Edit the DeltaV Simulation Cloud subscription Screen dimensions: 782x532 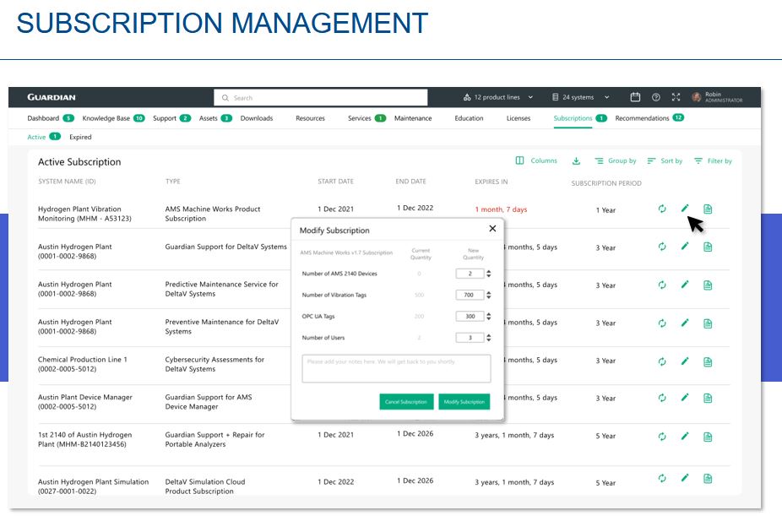[x=685, y=478]
